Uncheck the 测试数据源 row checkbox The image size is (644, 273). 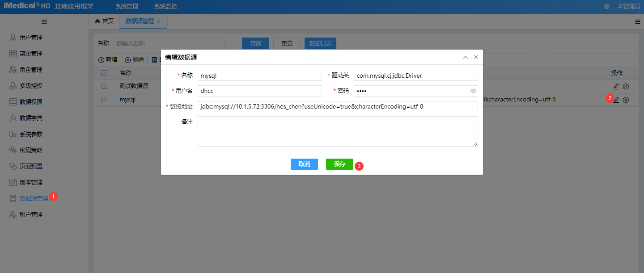click(x=105, y=86)
